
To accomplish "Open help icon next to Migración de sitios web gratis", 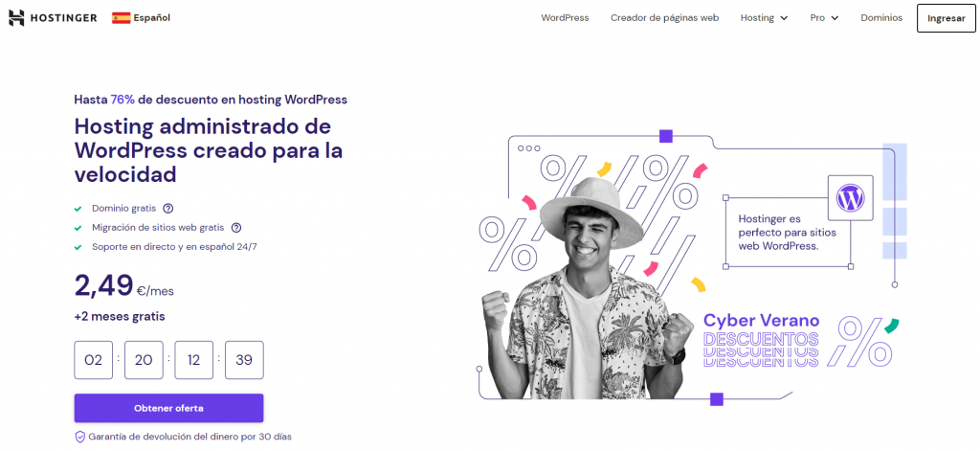I will coord(236,228).
